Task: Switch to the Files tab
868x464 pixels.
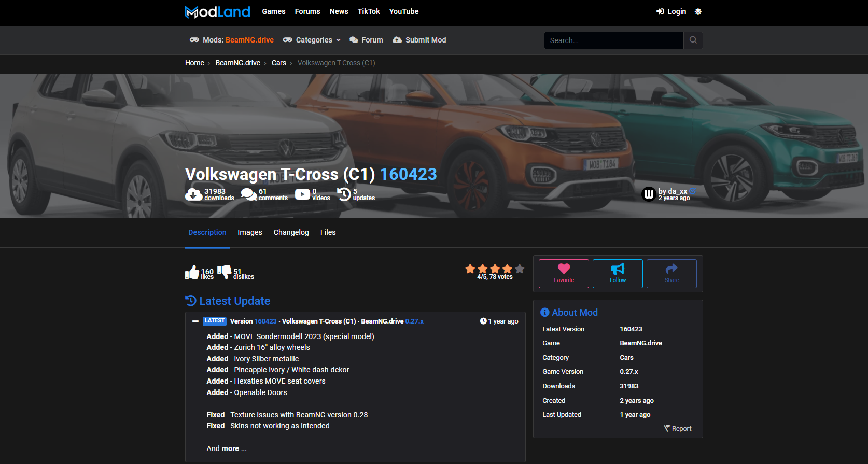Action: 328,232
